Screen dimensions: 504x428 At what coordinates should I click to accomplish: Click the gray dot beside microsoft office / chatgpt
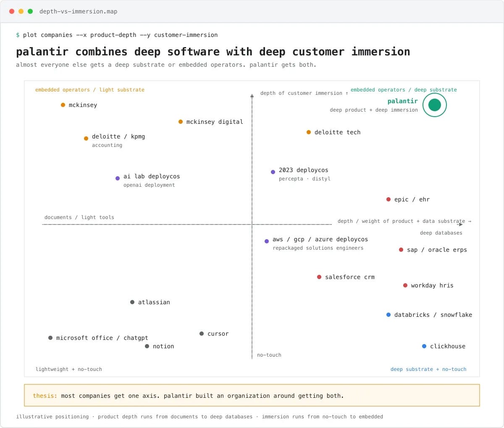click(x=50, y=338)
